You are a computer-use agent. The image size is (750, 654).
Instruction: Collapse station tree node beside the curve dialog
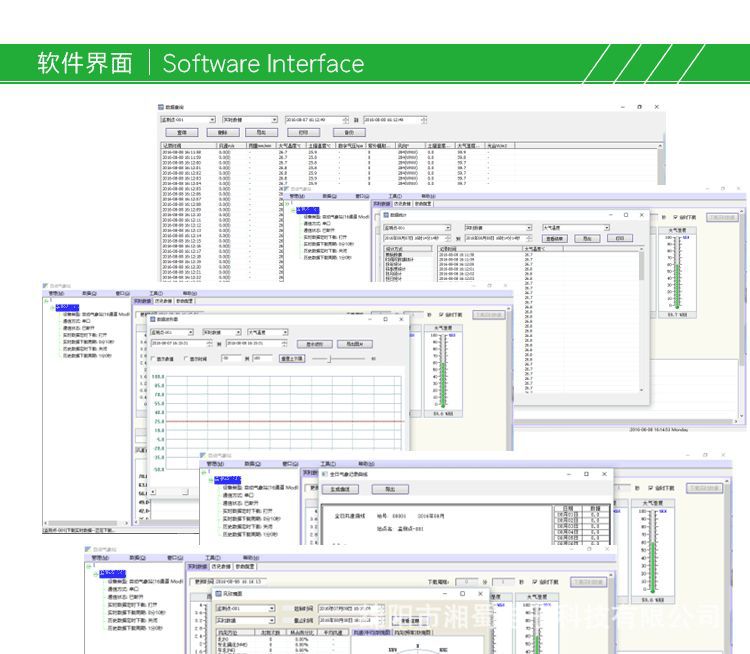coord(53,308)
